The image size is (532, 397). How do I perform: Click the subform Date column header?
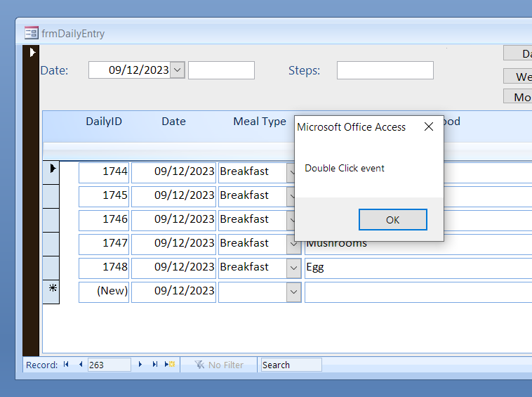click(174, 122)
